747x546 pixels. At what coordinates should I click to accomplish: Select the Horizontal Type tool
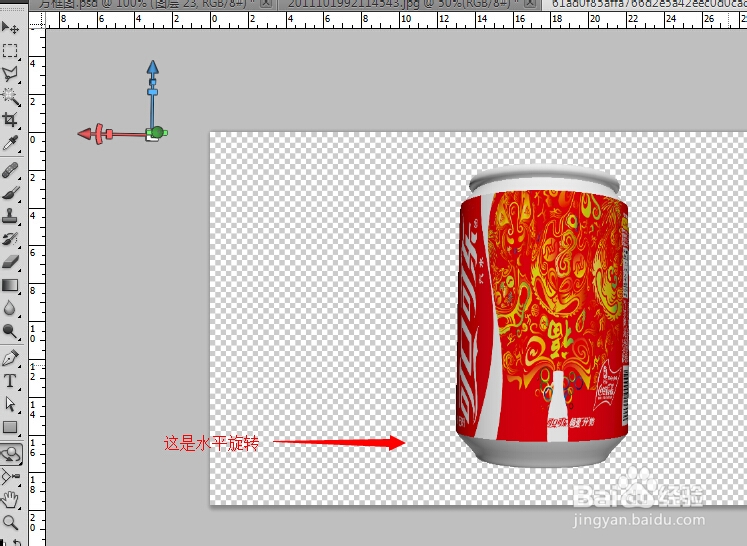pos(10,381)
